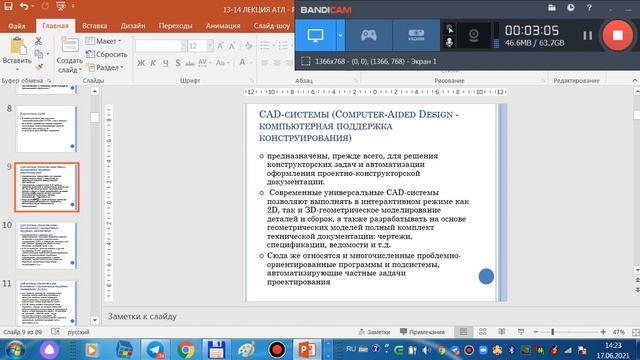The image size is (640, 360).
Task: Save the presentation from quick access toolbar
Action: click(x=8, y=6)
